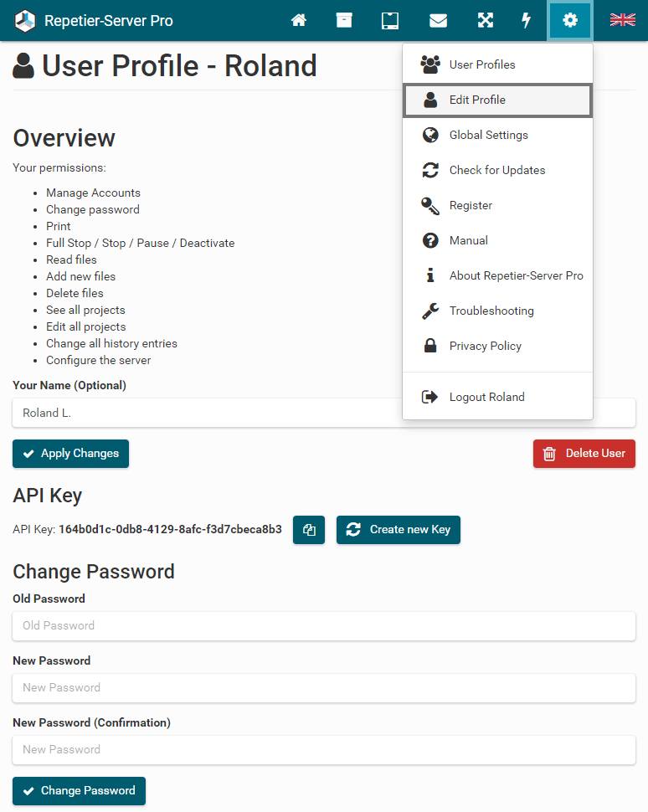The height and width of the screenshot is (812, 648).
Task: Click the red Delete User button
Action: (584, 454)
